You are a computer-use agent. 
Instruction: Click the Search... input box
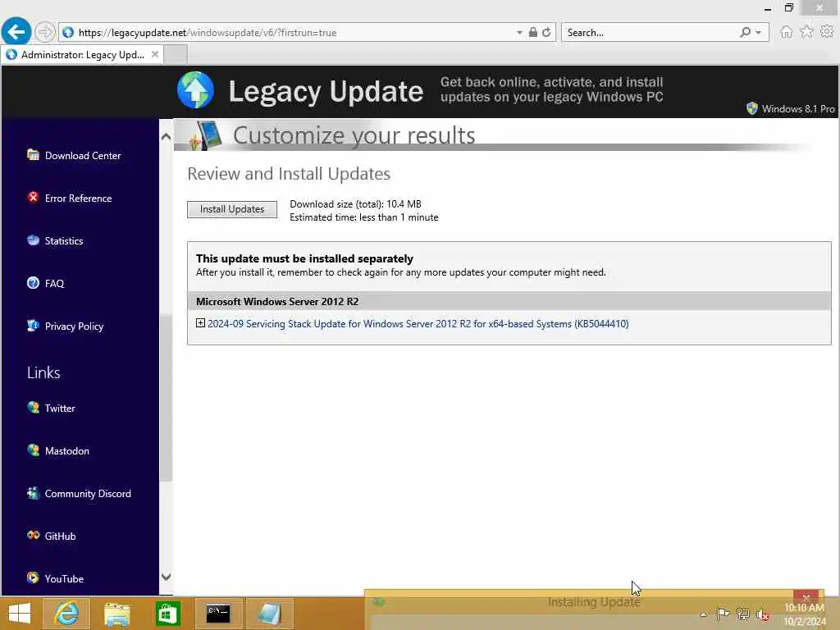[x=650, y=33]
